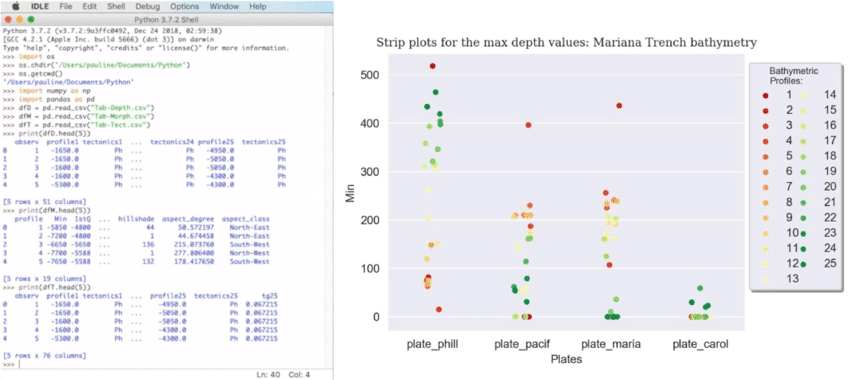Viewport: 850px width, 380px height.
Task: Click the 'Plates' x-axis title
Action: point(566,359)
